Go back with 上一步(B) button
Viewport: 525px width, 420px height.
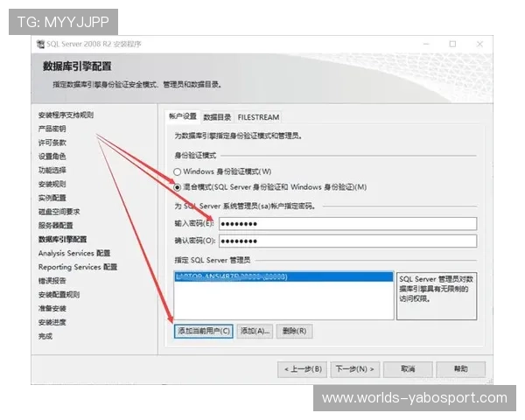[303, 369]
